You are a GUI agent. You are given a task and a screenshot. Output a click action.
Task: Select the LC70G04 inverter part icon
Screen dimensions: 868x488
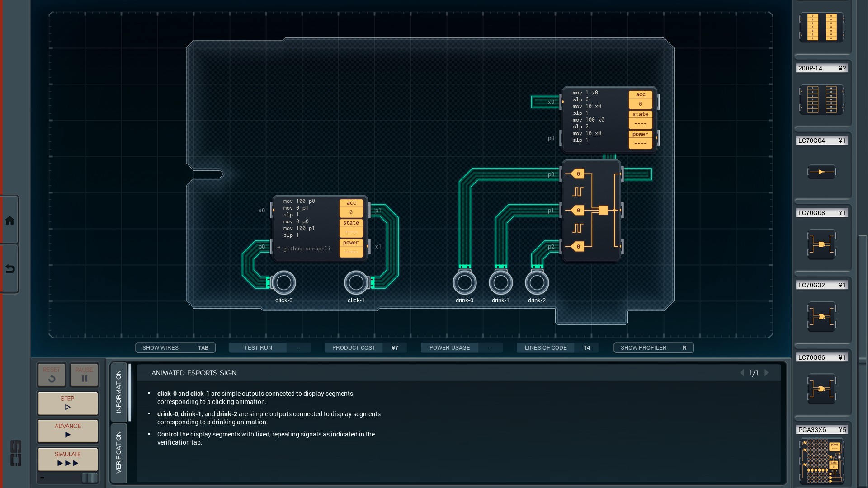pos(821,172)
